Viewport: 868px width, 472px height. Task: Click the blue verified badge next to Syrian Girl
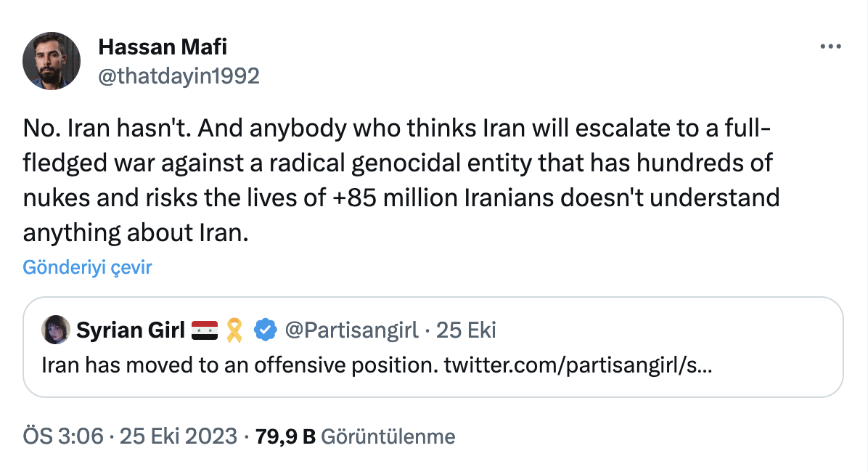click(266, 330)
